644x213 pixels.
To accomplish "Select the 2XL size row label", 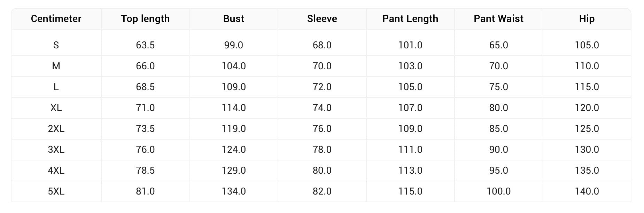I will click(x=56, y=129).
